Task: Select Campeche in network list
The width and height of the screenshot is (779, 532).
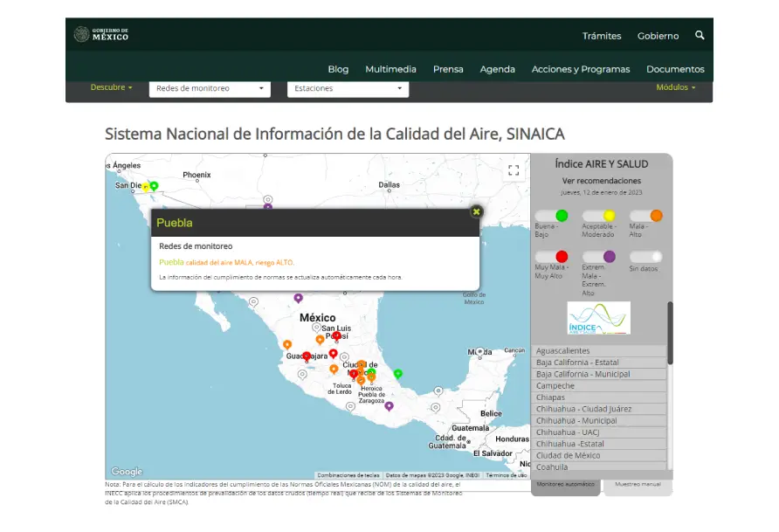Action: [x=599, y=385]
